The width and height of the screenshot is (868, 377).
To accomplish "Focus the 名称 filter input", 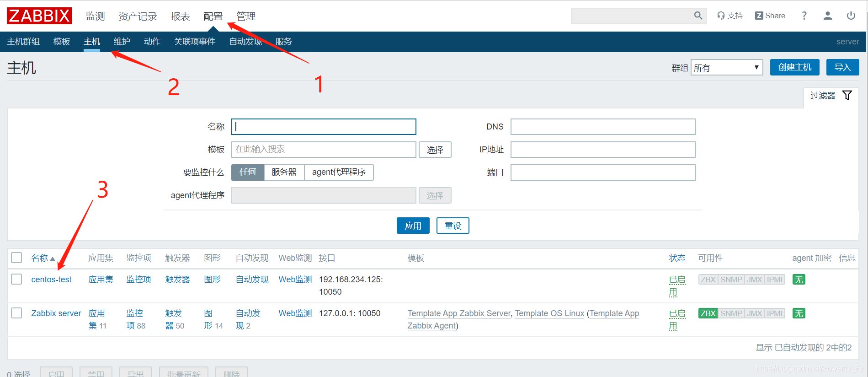I will click(324, 127).
